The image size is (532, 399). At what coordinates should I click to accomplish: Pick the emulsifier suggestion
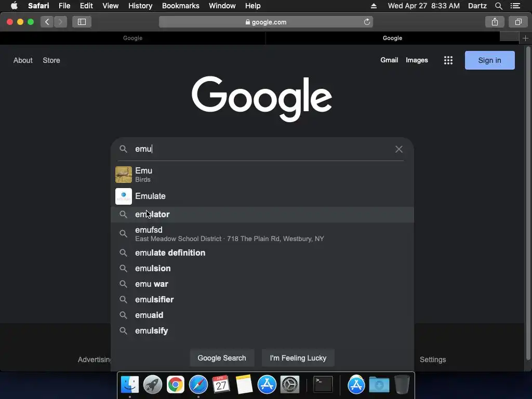tap(262, 300)
